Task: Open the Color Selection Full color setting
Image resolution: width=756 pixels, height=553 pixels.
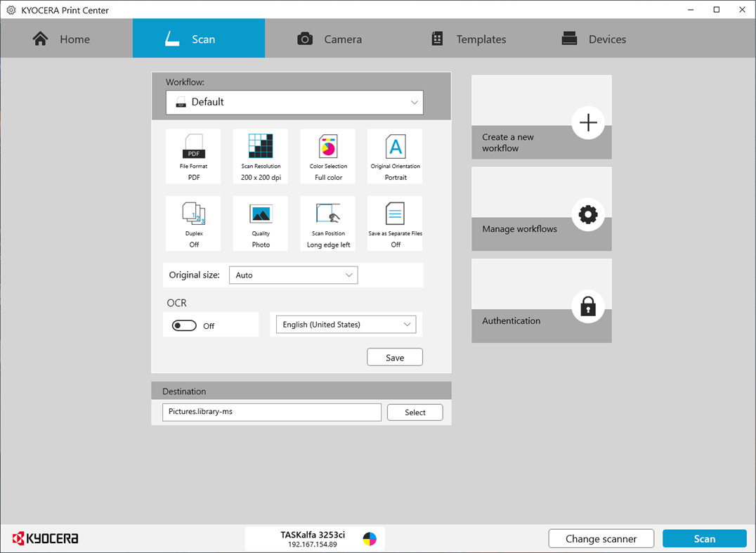Action: click(x=327, y=155)
